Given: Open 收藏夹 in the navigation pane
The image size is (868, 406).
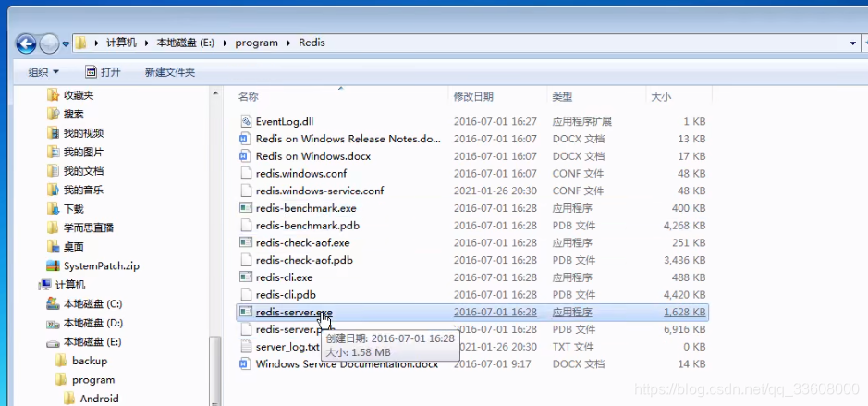Looking at the screenshot, I should tap(79, 95).
